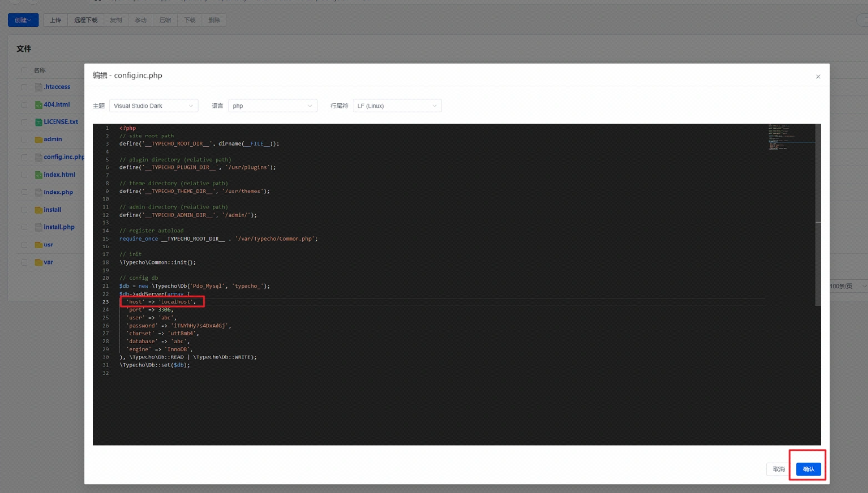Viewport: 868px width, 493px height.
Task: Click the 远程下载 toolbar item
Action: [x=85, y=20]
